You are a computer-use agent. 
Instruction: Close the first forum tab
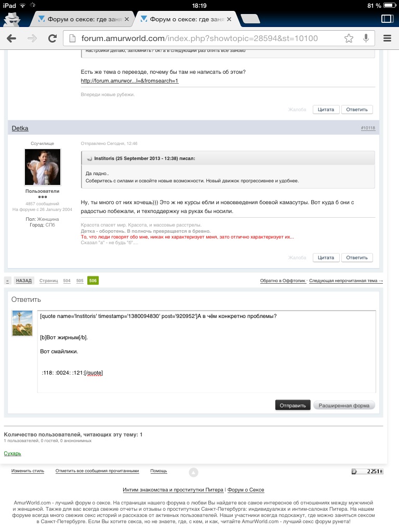[127, 19]
